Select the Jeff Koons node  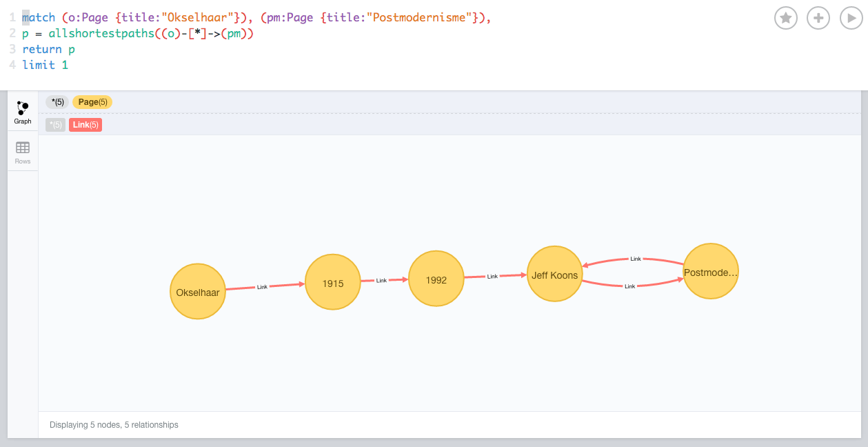[x=555, y=275]
